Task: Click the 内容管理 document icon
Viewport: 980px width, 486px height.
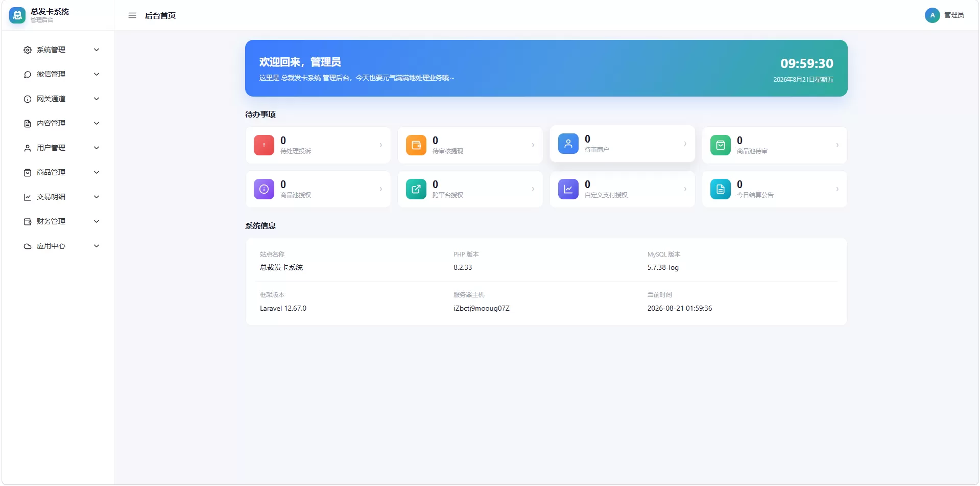Action: 28,124
